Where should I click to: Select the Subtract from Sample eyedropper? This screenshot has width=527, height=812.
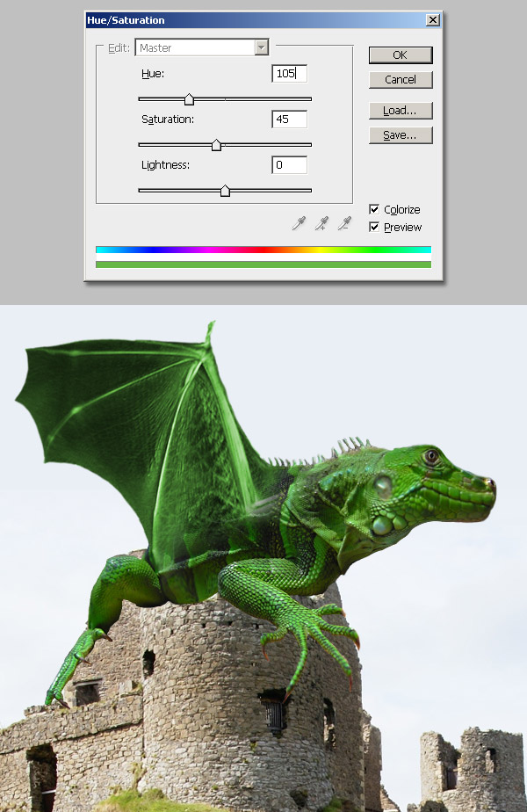[x=345, y=223]
